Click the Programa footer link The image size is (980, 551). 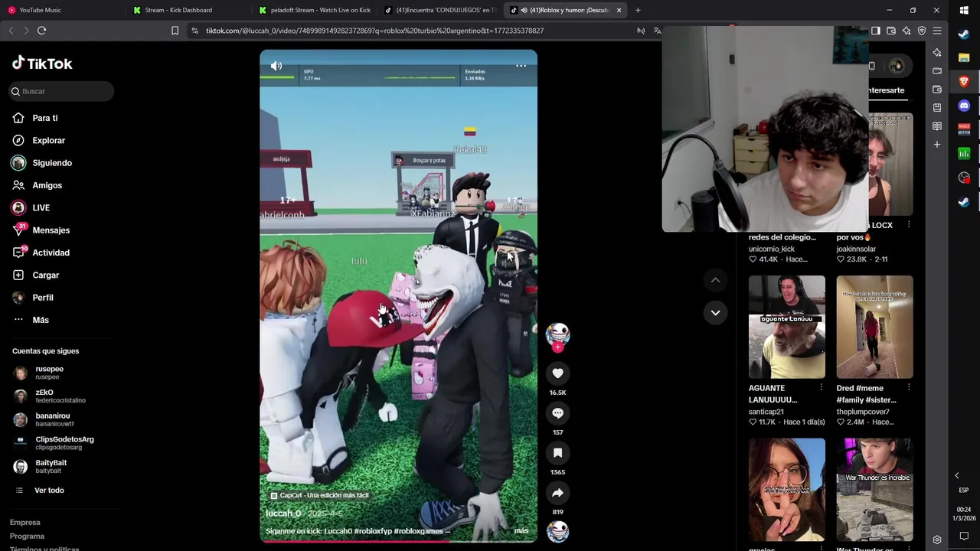pyautogui.click(x=27, y=536)
